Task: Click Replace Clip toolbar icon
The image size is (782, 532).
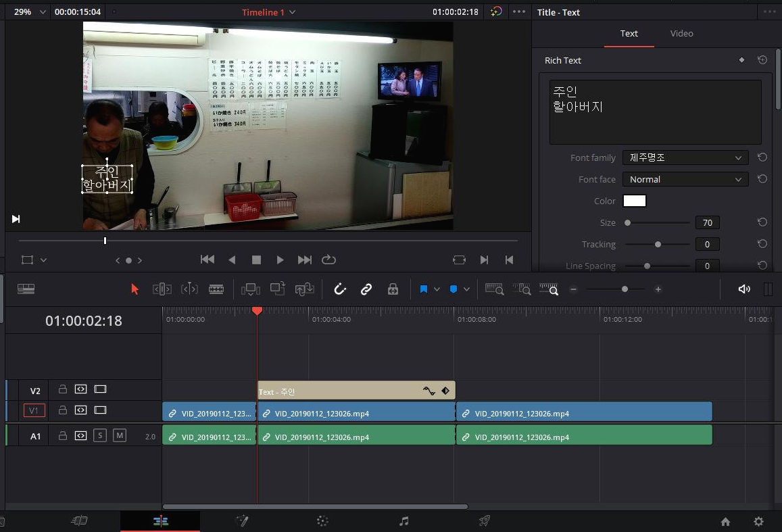Action: (x=304, y=289)
